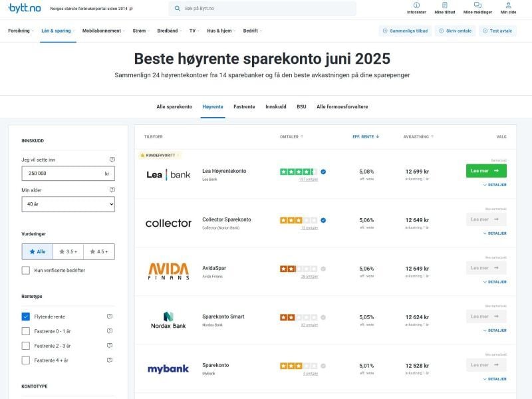Click verified badge on Collector Sparekonto row
Viewport: 532px width, 399px height.
pyautogui.click(x=323, y=220)
